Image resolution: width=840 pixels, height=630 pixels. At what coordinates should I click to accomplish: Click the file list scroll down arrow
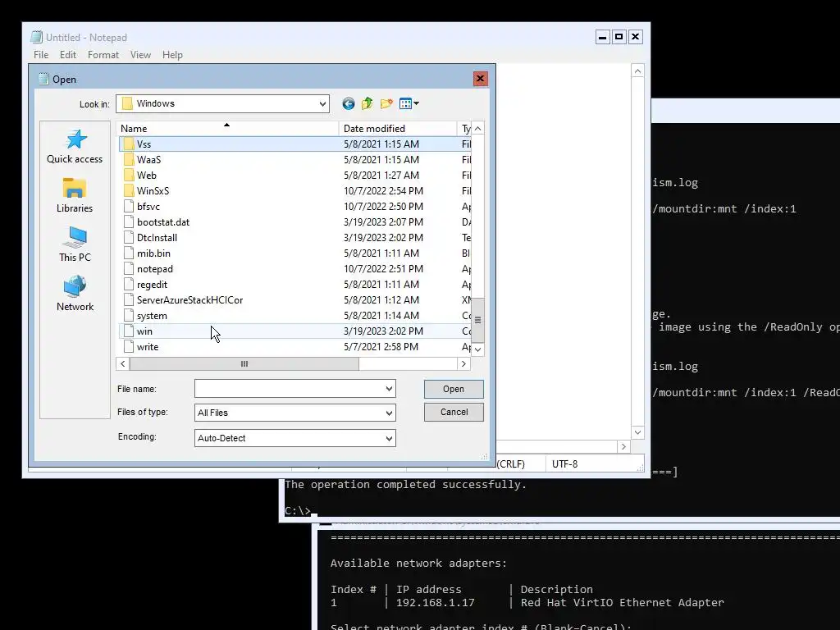tap(477, 349)
